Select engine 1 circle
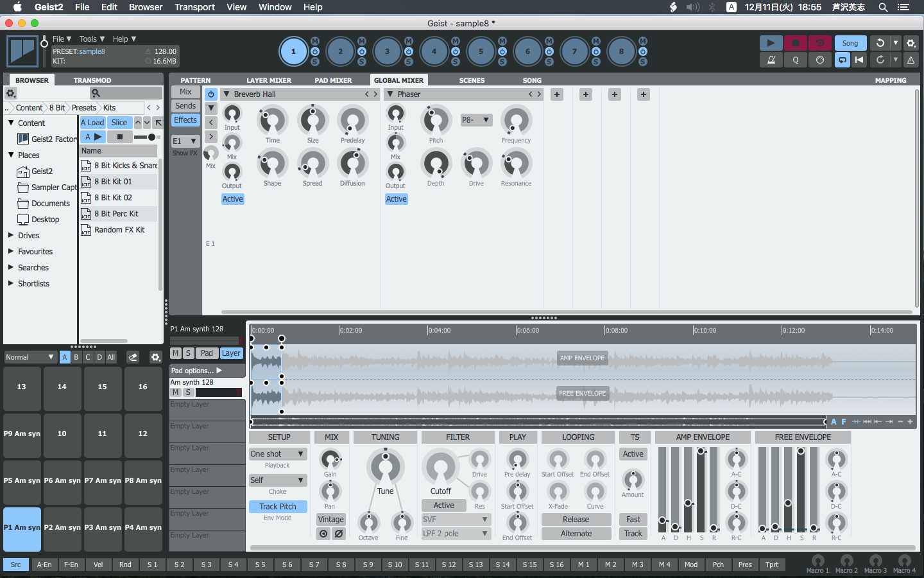Image resolution: width=924 pixels, height=578 pixels. pyautogui.click(x=293, y=51)
